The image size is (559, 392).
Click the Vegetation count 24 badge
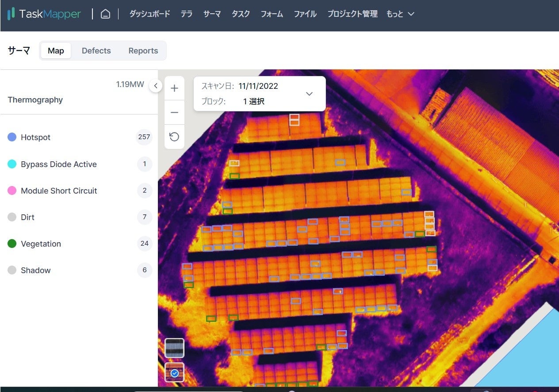coord(144,244)
